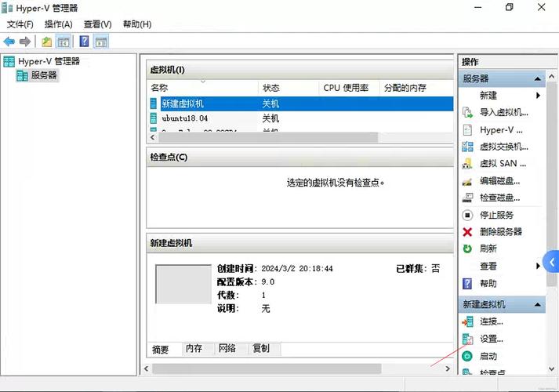559x392 pixels.
Task: Collapse the 新建虚拟机 actions section
Action: (537, 305)
